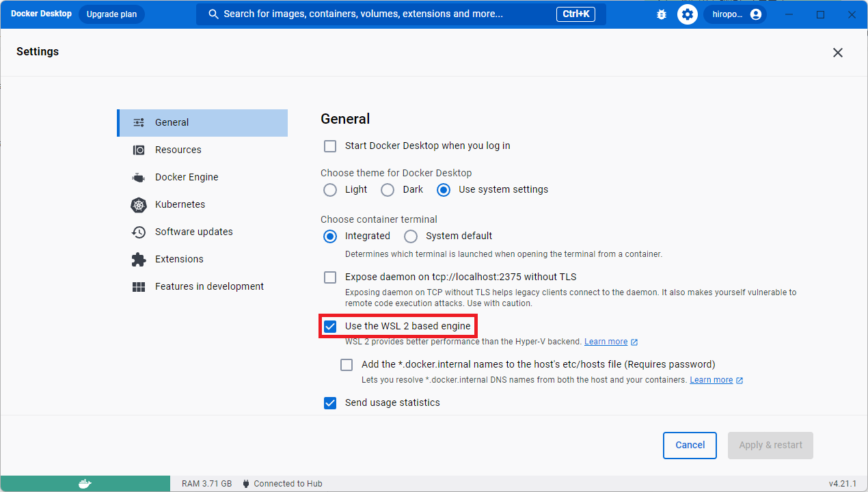This screenshot has width=868, height=492.
Task: Click the bug troubleshoot icon
Action: (x=661, y=14)
